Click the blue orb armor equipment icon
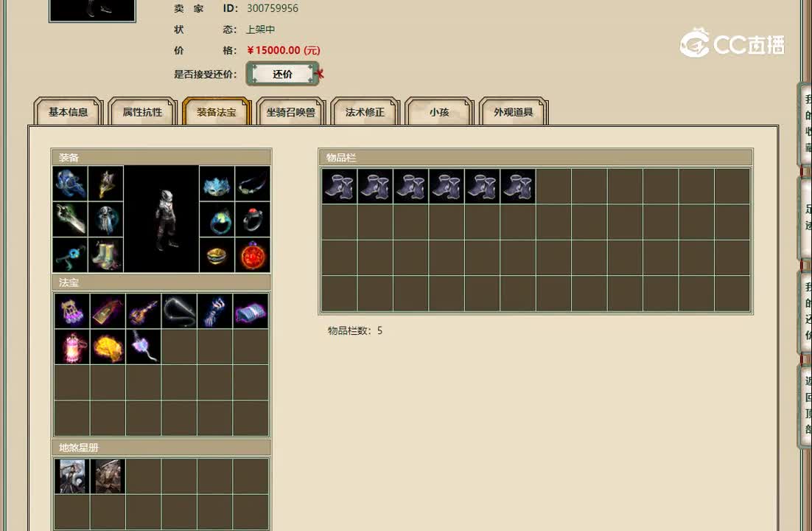Screen dimensions: 812x531 (x=105, y=219)
